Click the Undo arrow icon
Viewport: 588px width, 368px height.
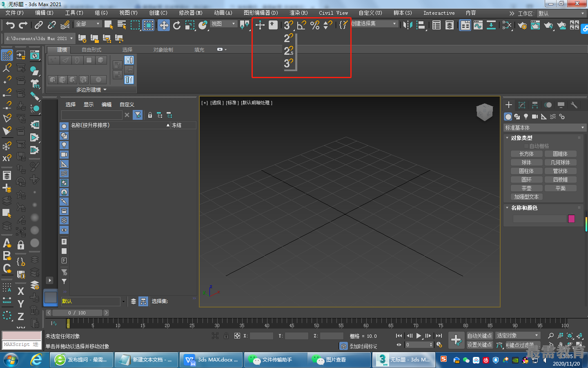coord(10,25)
